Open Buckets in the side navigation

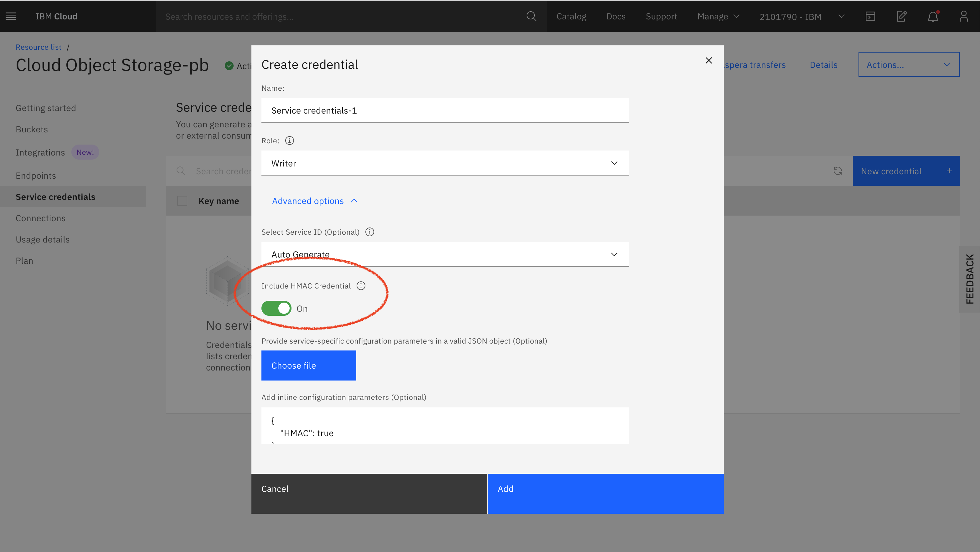click(32, 129)
